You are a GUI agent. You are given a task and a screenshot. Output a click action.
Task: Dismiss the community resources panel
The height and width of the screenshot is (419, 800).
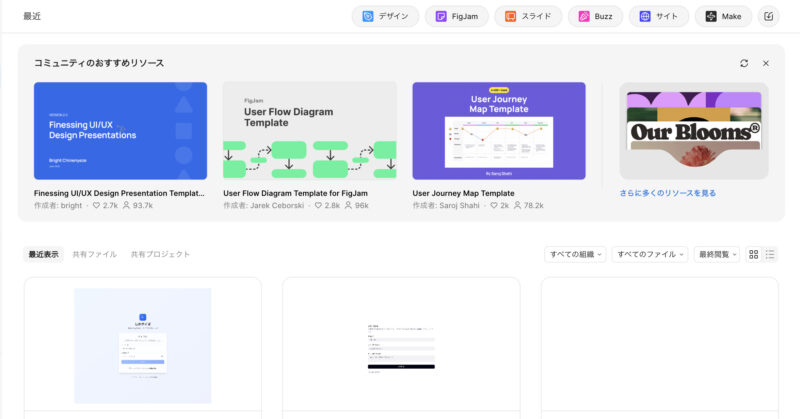[766, 63]
